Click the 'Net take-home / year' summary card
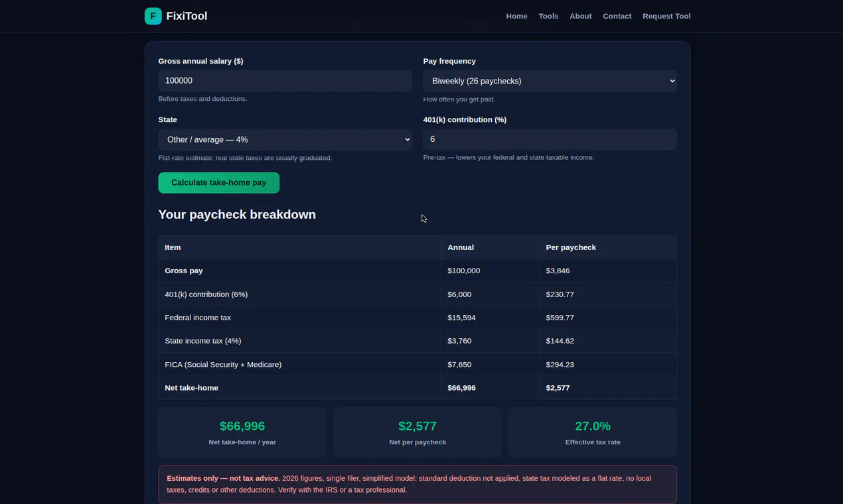843x504 pixels. (x=242, y=432)
